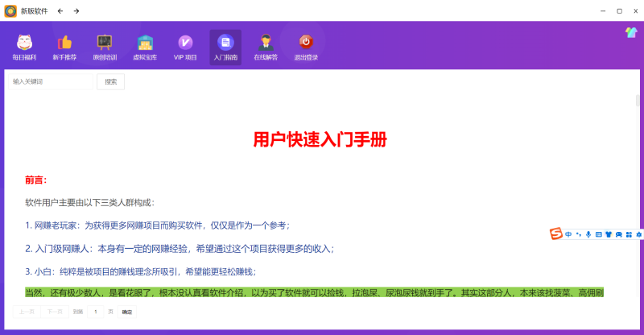Open the Sogou IME settings icon
This screenshot has width=644, height=335.
pos(638,234)
